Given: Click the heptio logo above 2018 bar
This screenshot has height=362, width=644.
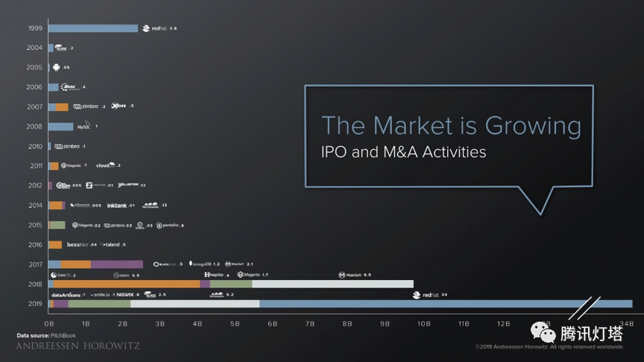Looking at the screenshot, I should tap(214, 275).
